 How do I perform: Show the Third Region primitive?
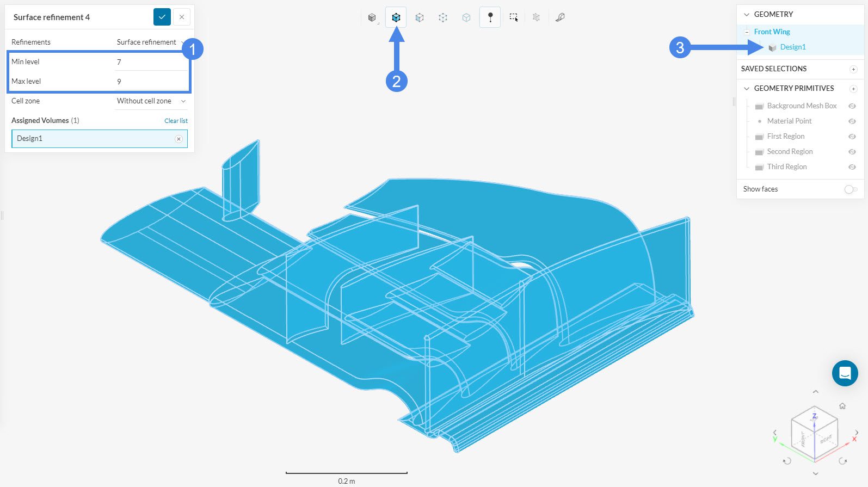(x=852, y=167)
